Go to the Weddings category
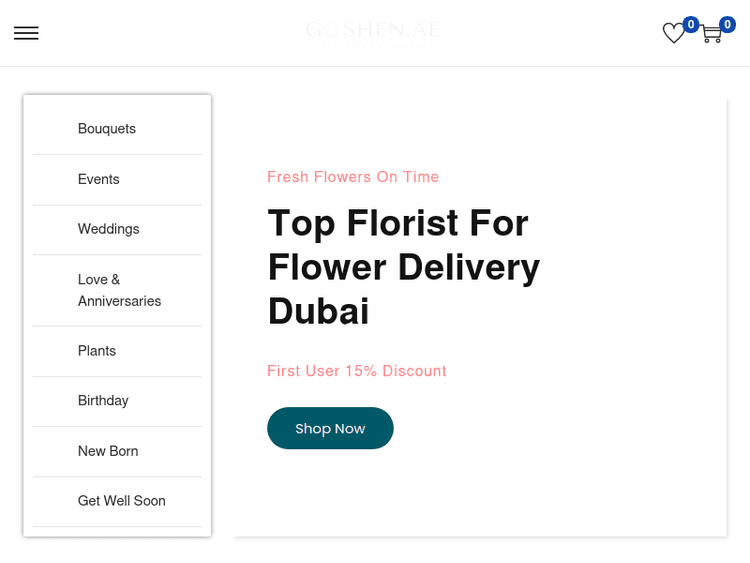750x563 pixels. (x=109, y=229)
